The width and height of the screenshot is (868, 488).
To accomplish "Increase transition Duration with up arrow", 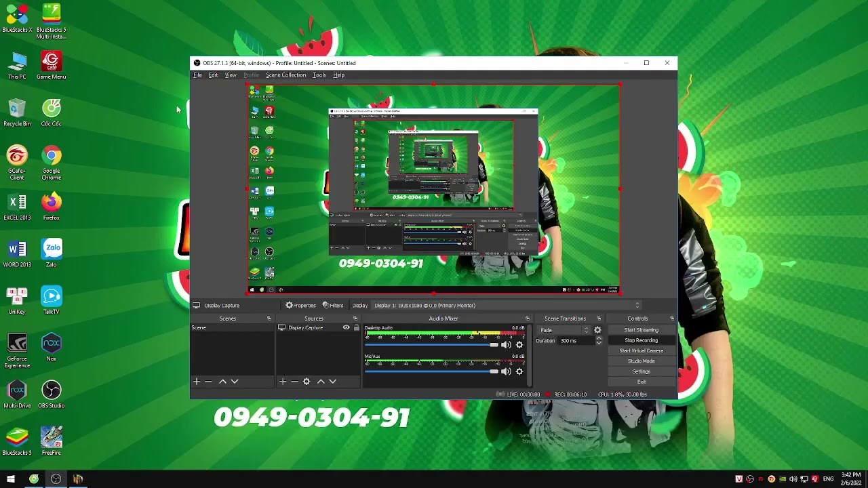I will (x=599, y=338).
